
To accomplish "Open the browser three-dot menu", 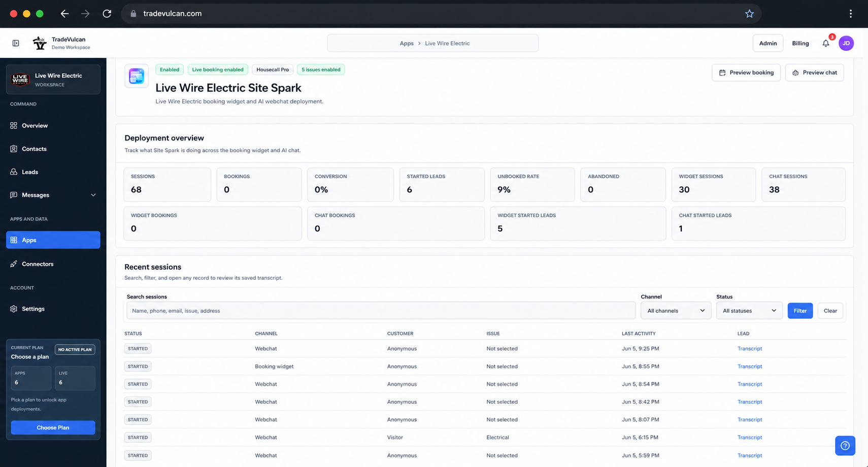I will [851, 14].
